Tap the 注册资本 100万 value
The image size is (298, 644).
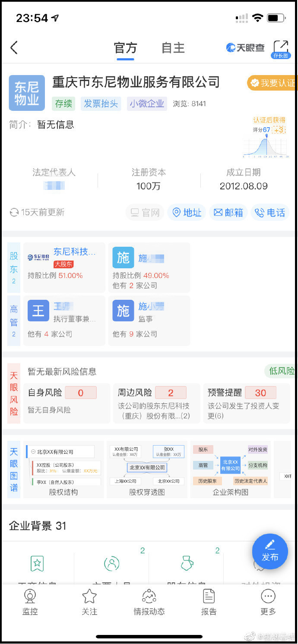pos(149,186)
